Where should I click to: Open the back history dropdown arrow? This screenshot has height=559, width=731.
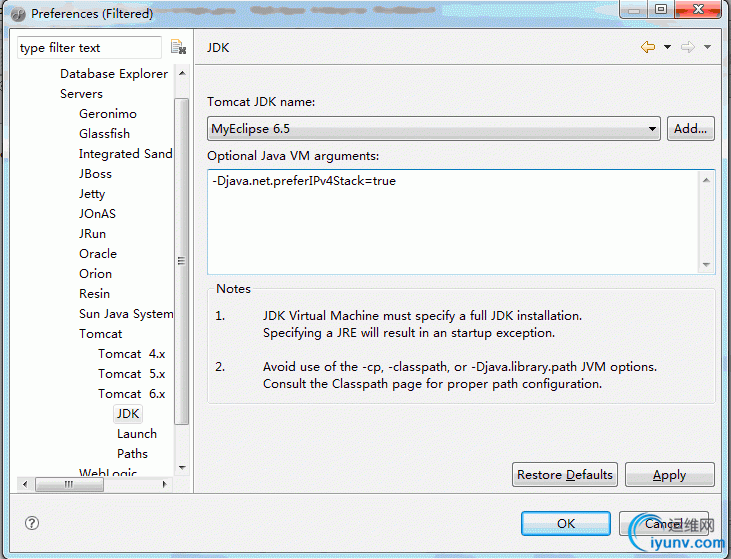pyautogui.click(x=667, y=47)
